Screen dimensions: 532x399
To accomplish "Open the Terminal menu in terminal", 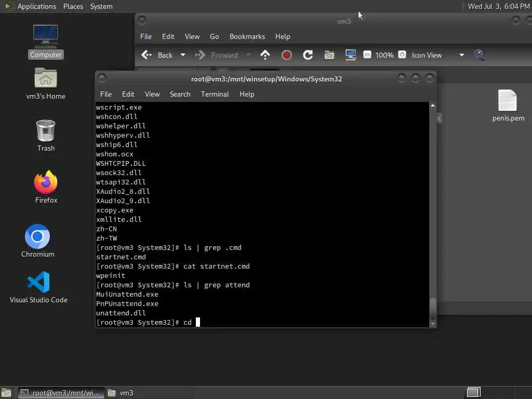I will 215,95.
